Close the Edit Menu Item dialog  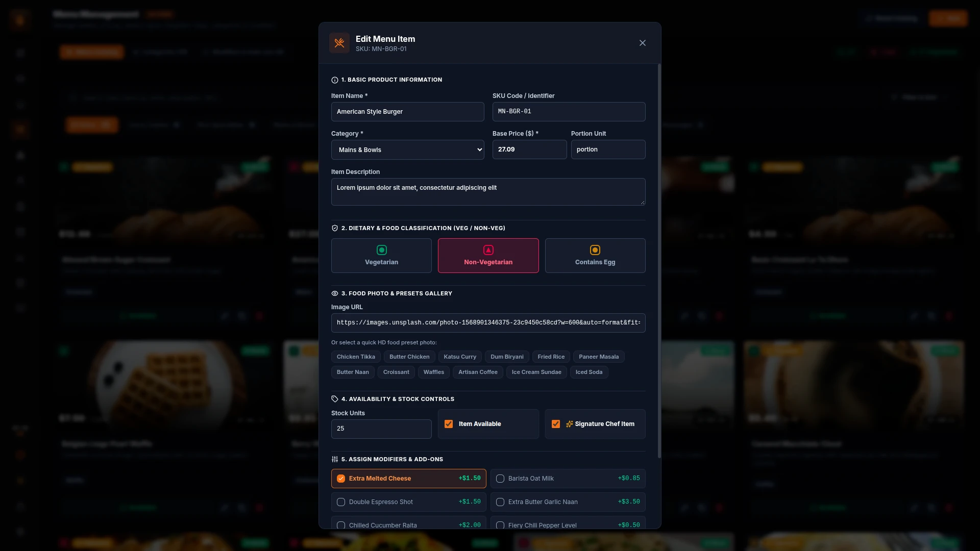point(643,43)
